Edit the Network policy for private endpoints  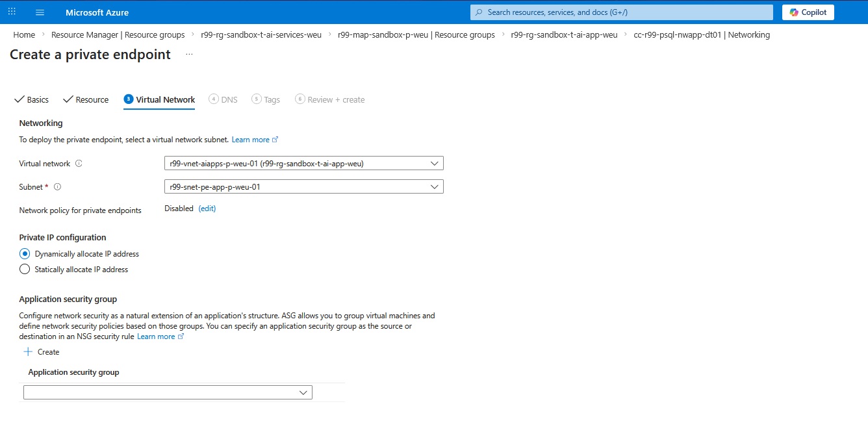coord(207,208)
